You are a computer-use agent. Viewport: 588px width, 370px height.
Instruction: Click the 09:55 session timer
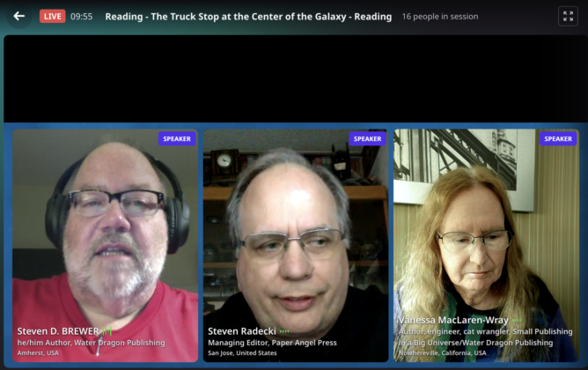(81, 17)
